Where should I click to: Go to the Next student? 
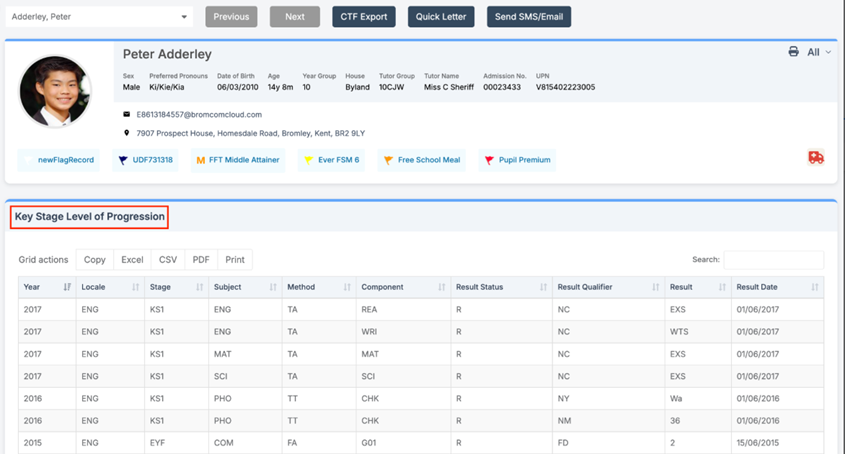pyautogui.click(x=294, y=17)
